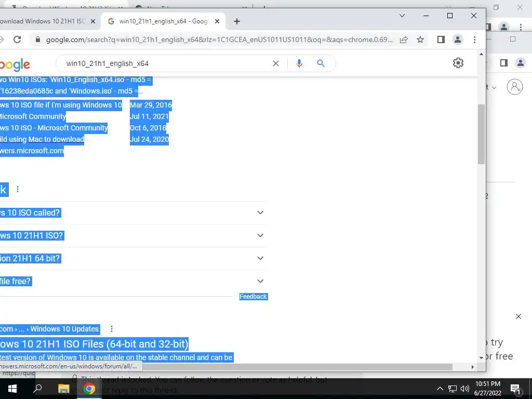Image resolution: width=532 pixels, height=399 pixels.
Task: Click the 'wers.microsoft.com' link
Action: [x=32, y=151]
